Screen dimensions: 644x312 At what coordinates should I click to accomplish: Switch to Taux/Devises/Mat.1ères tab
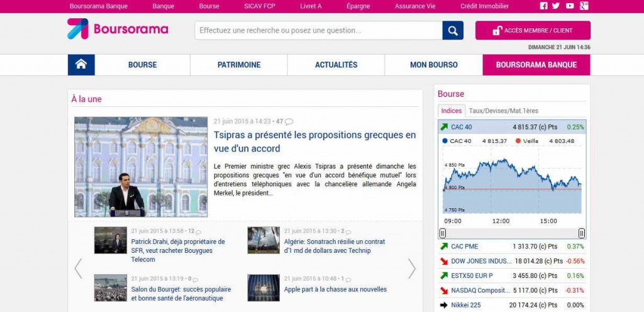coord(503,111)
